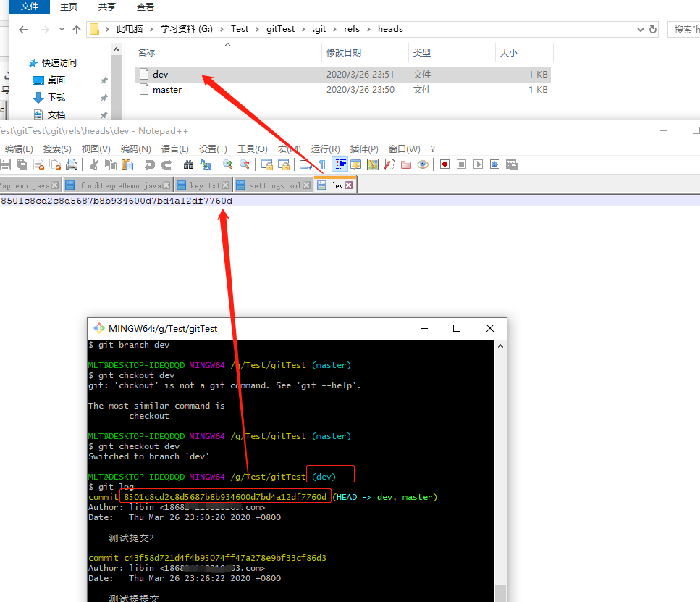This screenshot has width=700, height=602.
Task: Open the 工具(O) menu in Notepad++
Action: point(252,149)
